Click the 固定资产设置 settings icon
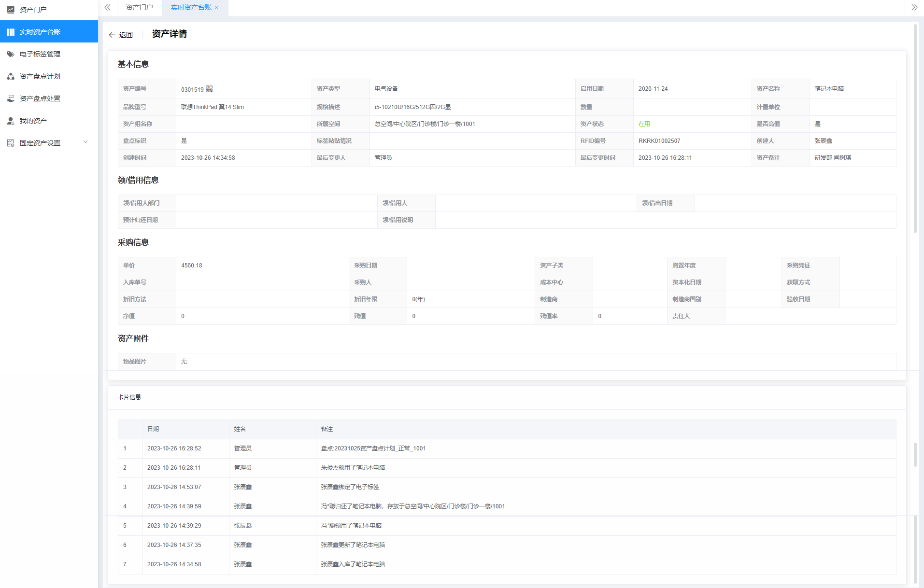The image size is (924, 588). click(x=11, y=143)
